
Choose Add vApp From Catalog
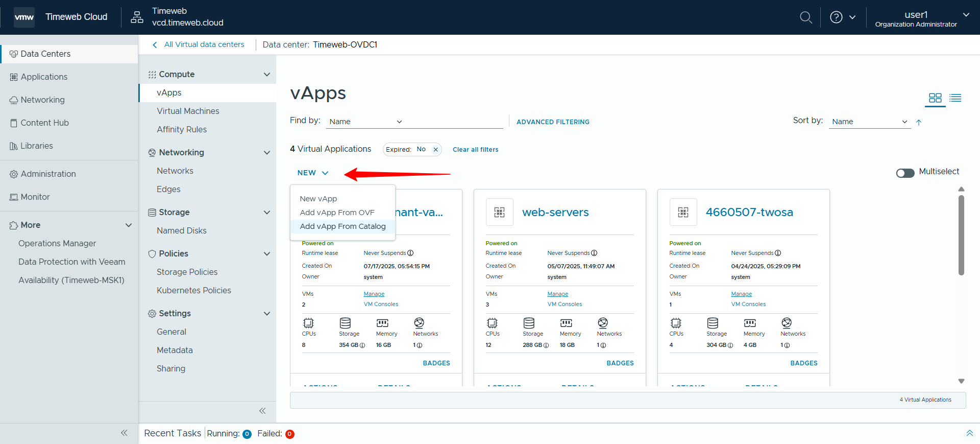tap(342, 226)
